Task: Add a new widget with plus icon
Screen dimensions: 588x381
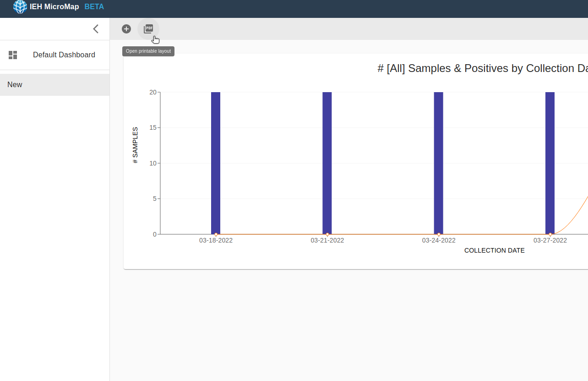Action: [126, 29]
